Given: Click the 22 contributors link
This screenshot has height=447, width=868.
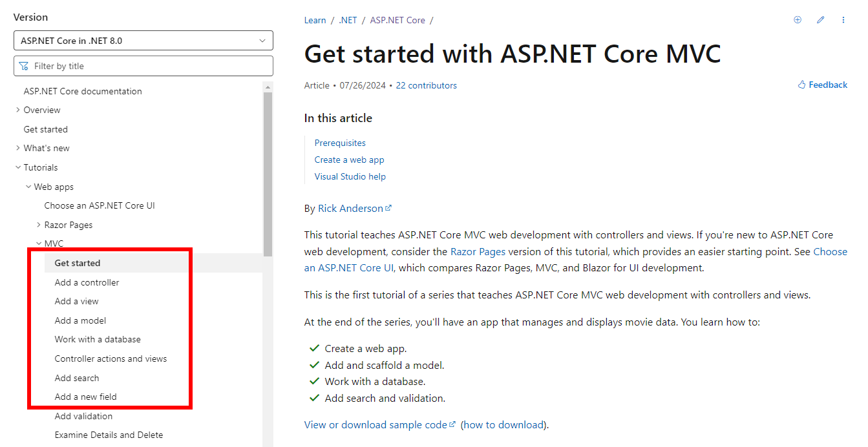Looking at the screenshot, I should [x=426, y=85].
